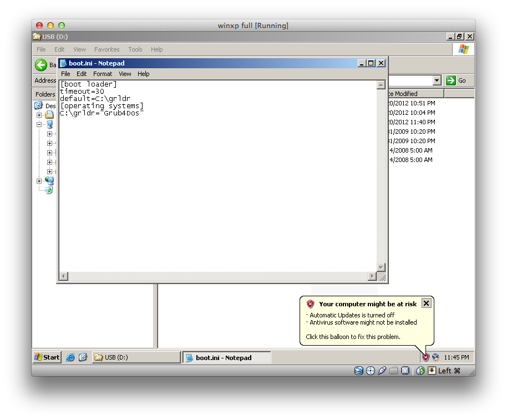Open Notepad's Format menu
507x420 pixels.
[103, 74]
